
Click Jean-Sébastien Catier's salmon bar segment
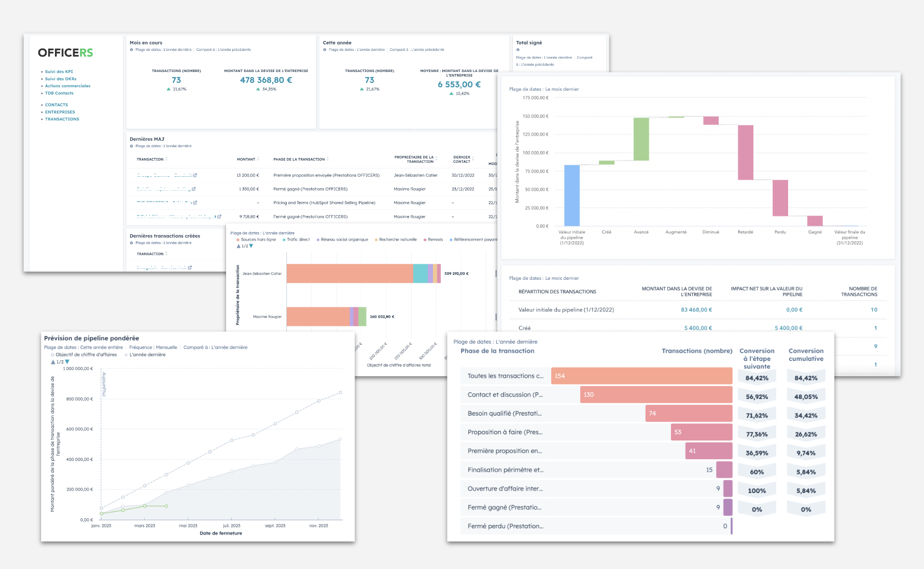point(350,274)
